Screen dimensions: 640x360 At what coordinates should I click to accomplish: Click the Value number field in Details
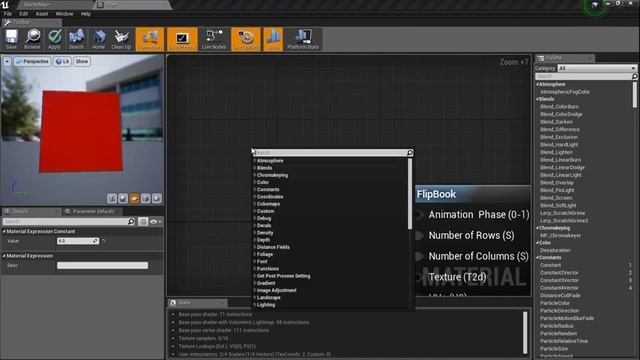tap(78, 241)
